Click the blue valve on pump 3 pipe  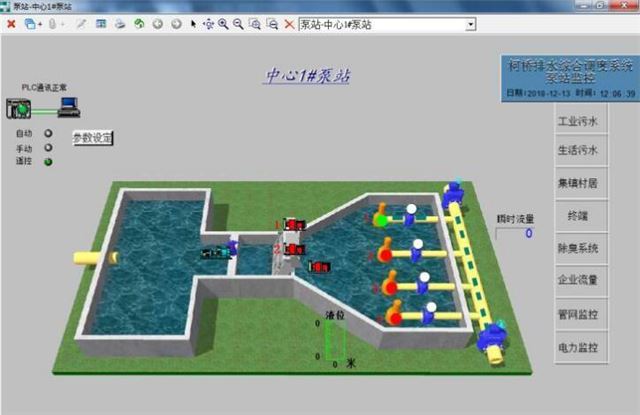[x=423, y=283]
